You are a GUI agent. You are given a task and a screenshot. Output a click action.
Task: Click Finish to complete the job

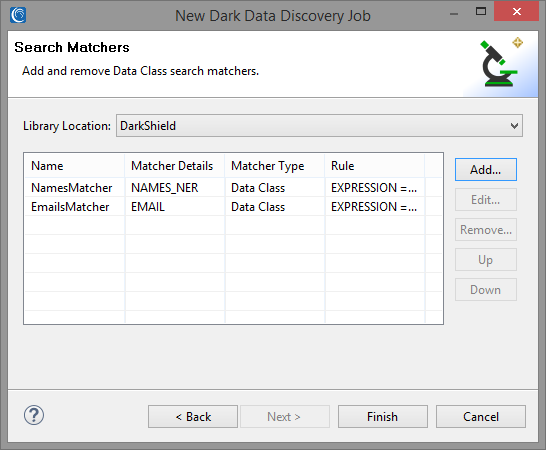tap(383, 417)
